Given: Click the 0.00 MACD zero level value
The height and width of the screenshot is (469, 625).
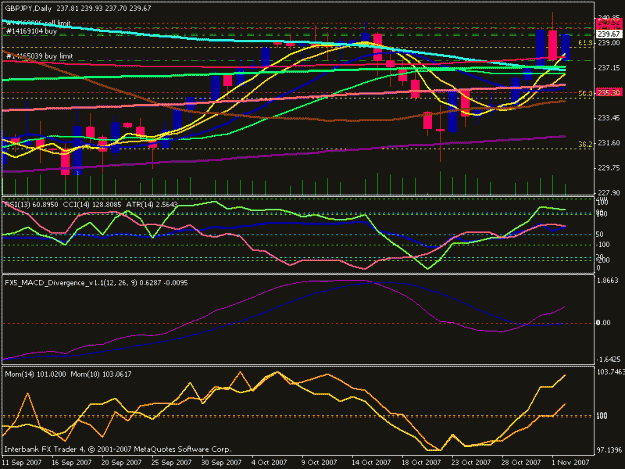Looking at the screenshot, I should click(603, 323).
